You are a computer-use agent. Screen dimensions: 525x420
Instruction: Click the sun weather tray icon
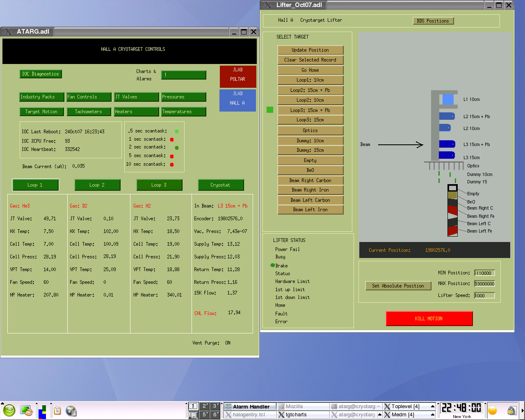pos(493,411)
